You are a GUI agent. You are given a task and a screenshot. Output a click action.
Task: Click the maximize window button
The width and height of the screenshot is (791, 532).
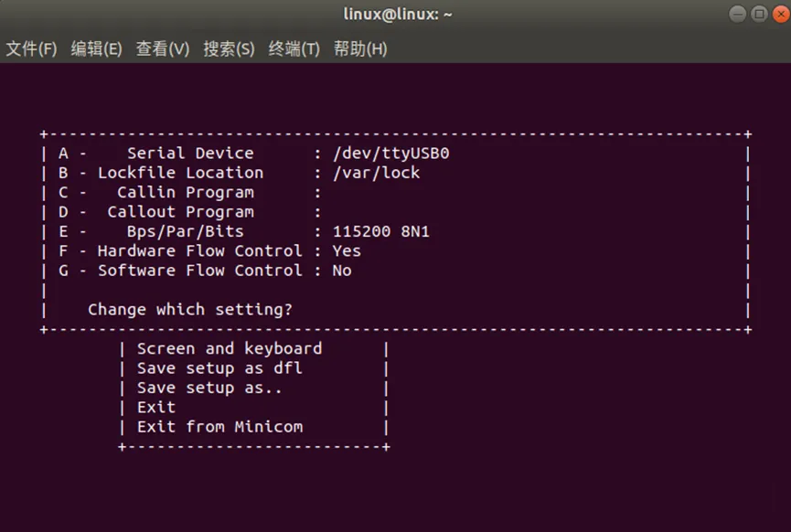pos(759,14)
